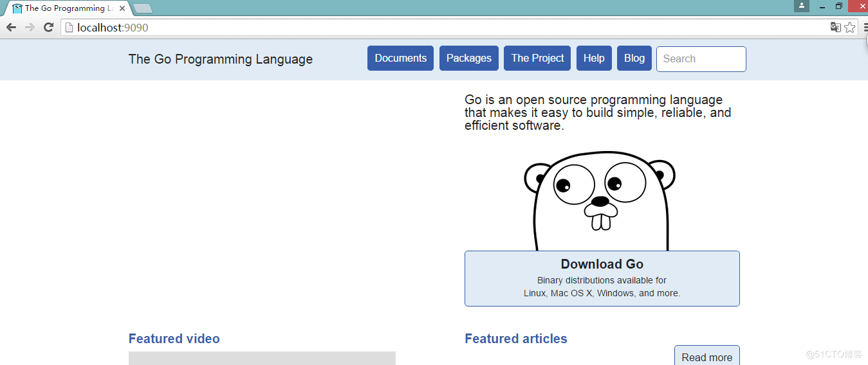Open a new tab next to the current tab
This screenshot has height=365, width=868.
tap(143, 8)
